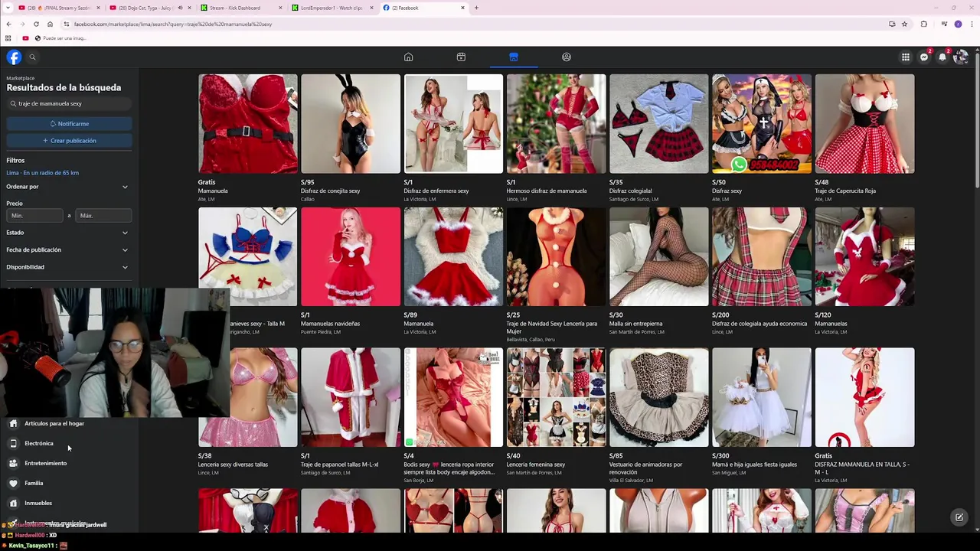Open the account profile picture menu

[x=961, y=57]
